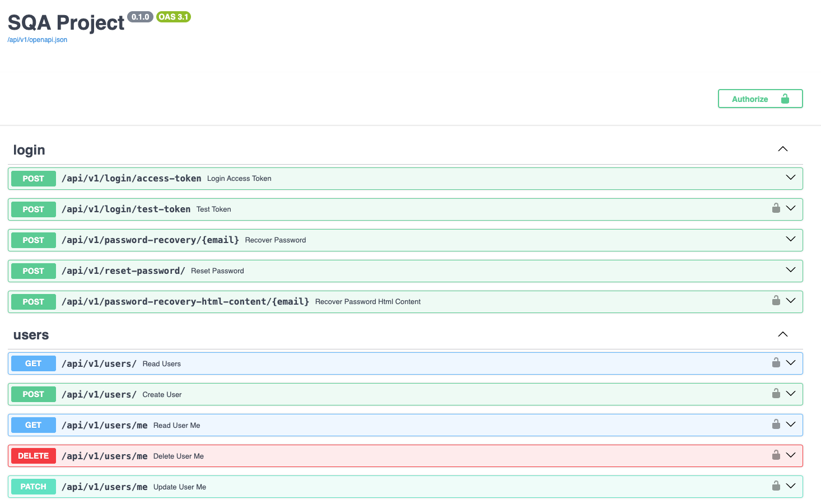Collapse the login section
The image size is (821, 504).
(x=782, y=149)
